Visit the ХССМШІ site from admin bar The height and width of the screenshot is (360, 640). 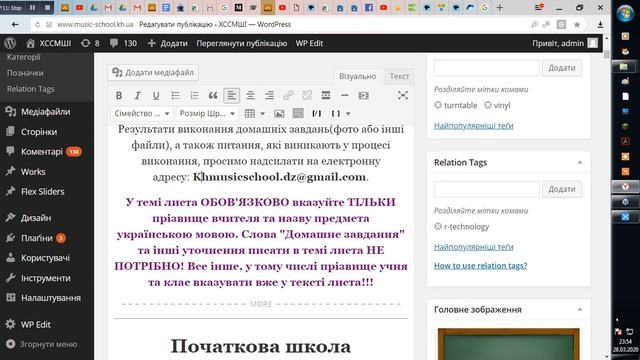click(49, 43)
